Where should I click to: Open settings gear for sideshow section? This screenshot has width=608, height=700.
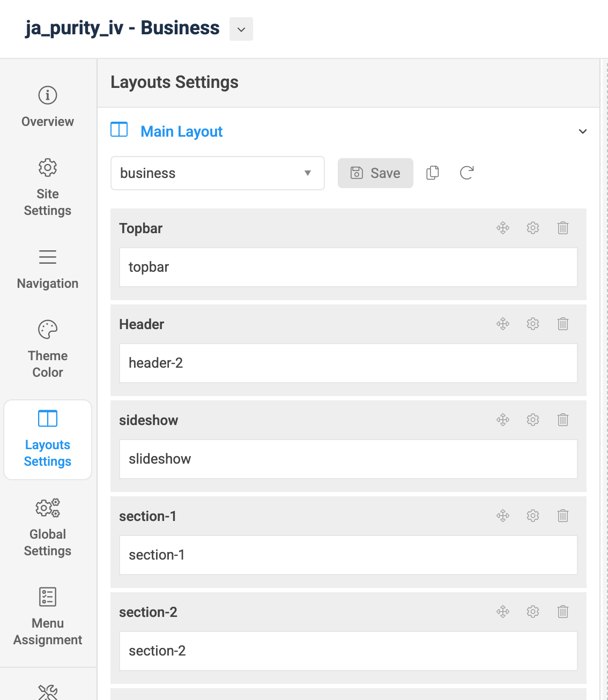click(x=533, y=420)
